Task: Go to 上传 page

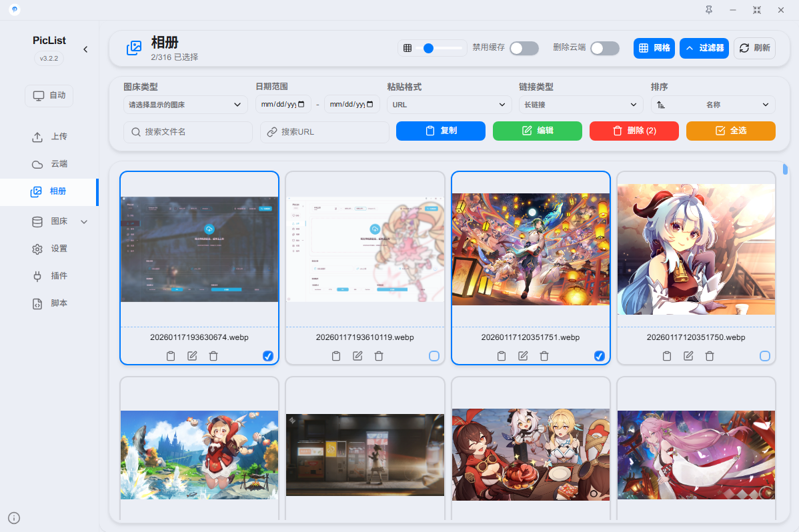Action: (49, 137)
